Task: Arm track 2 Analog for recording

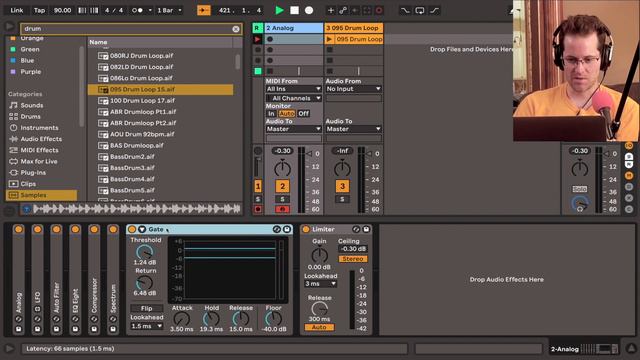Action: [282, 209]
